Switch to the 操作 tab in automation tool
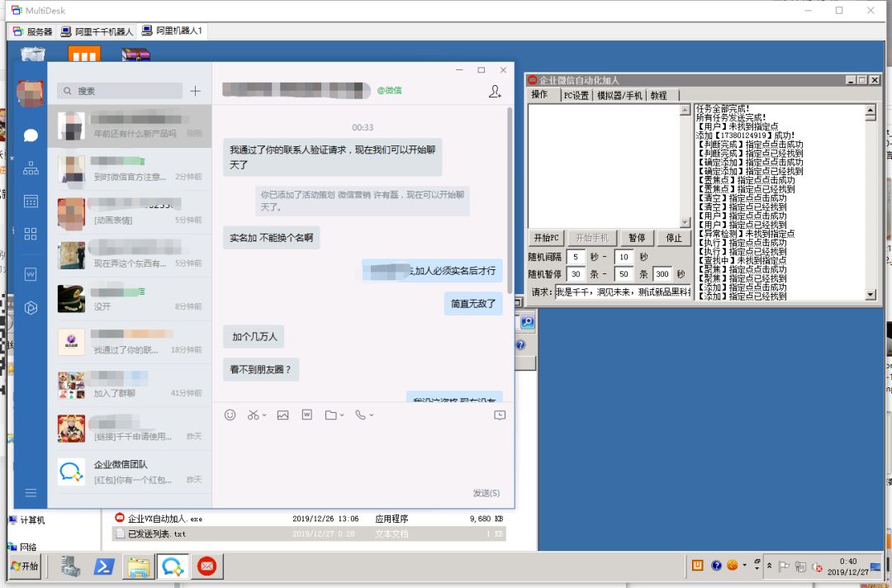The width and height of the screenshot is (892, 588). click(539, 95)
